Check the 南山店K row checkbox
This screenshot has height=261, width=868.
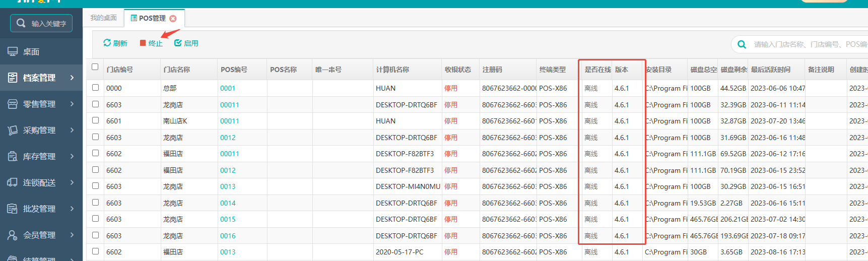coord(95,120)
